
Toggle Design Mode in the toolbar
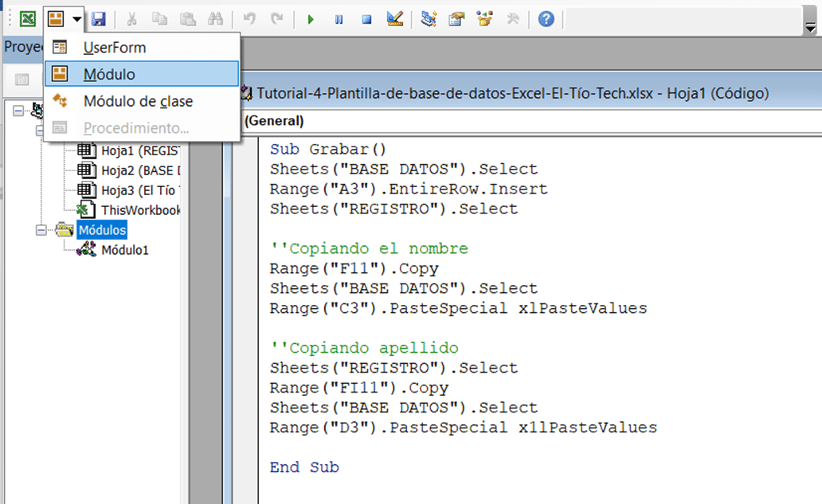click(x=394, y=19)
